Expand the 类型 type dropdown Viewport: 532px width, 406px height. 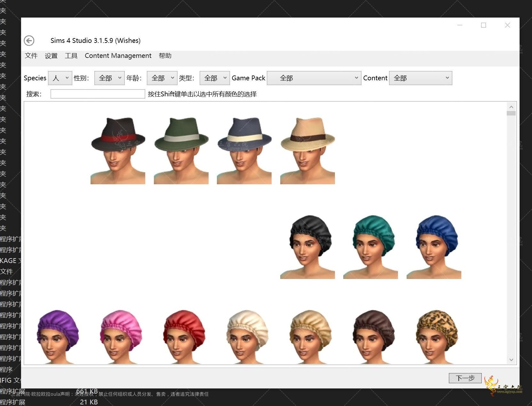(215, 78)
